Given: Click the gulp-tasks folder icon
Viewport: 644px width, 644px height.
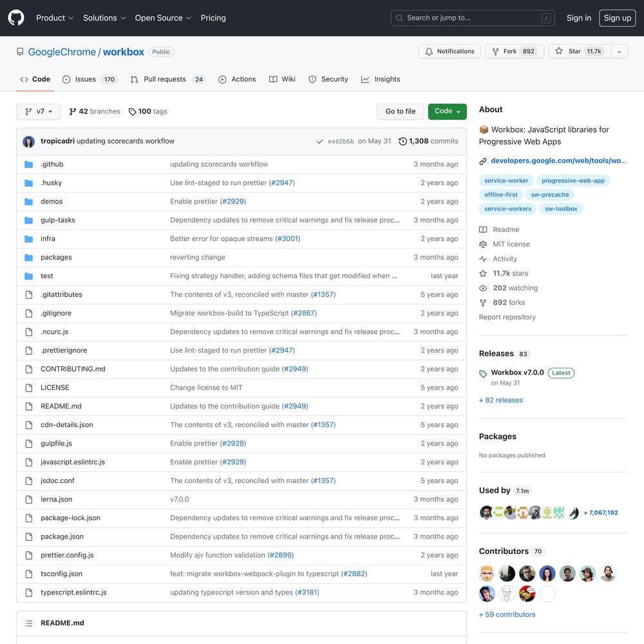Looking at the screenshot, I should pos(28,220).
